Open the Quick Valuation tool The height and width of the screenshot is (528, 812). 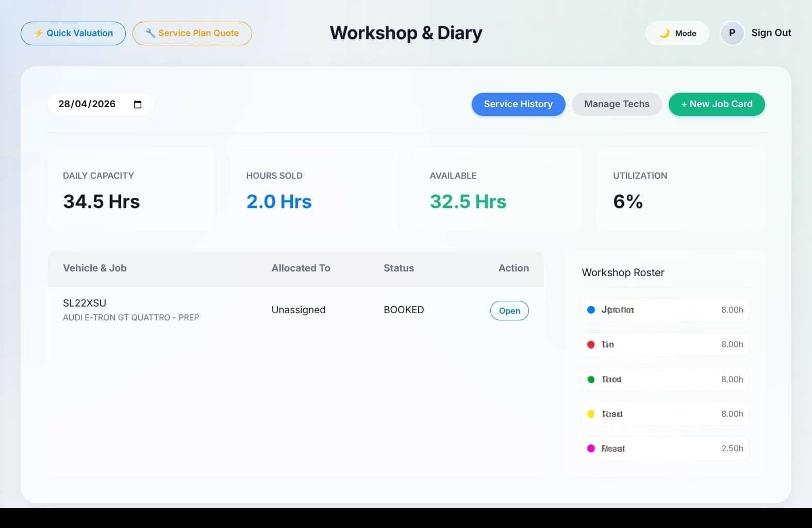point(73,33)
